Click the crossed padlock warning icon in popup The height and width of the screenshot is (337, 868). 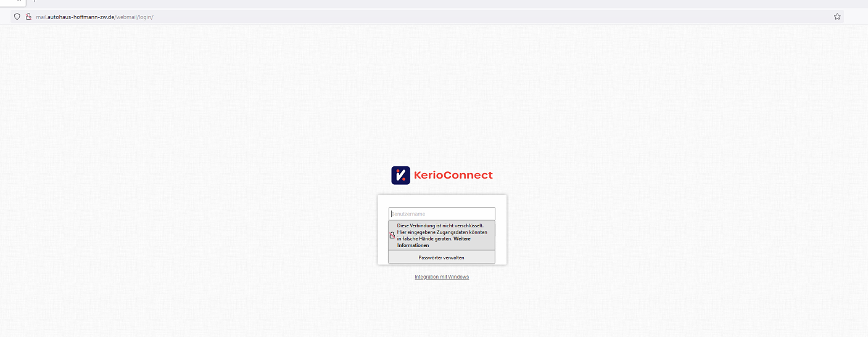(392, 235)
